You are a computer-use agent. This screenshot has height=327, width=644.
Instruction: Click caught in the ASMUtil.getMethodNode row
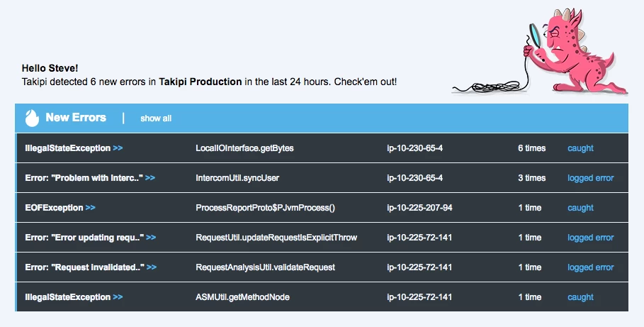click(580, 297)
